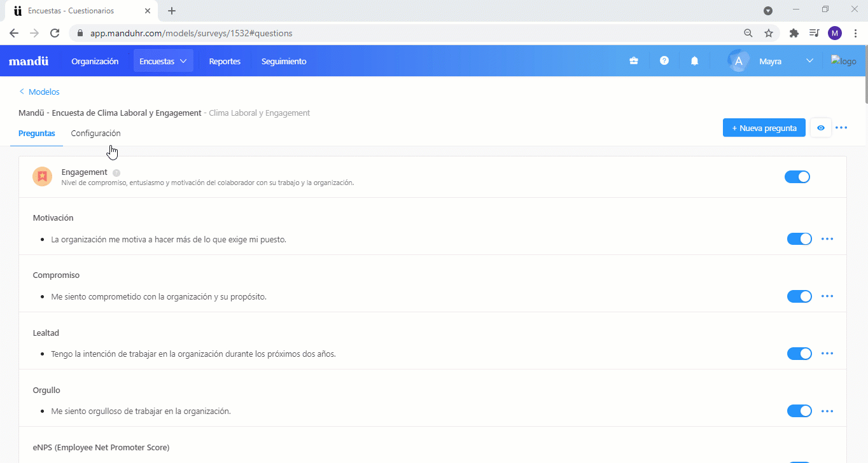
Task: Toggle the Lealtad question switch
Action: pyautogui.click(x=800, y=354)
